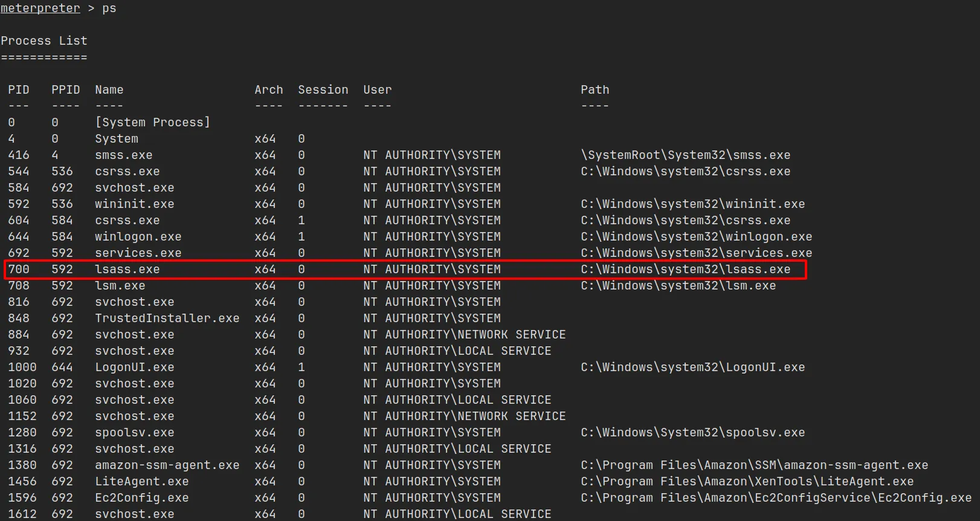
Task: Click the Name column header
Action: pos(109,90)
